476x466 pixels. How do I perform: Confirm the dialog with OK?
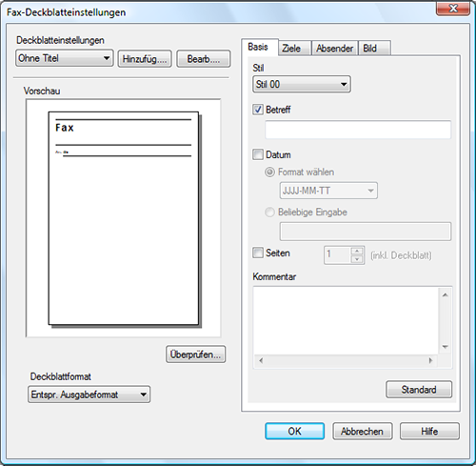[x=294, y=431]
